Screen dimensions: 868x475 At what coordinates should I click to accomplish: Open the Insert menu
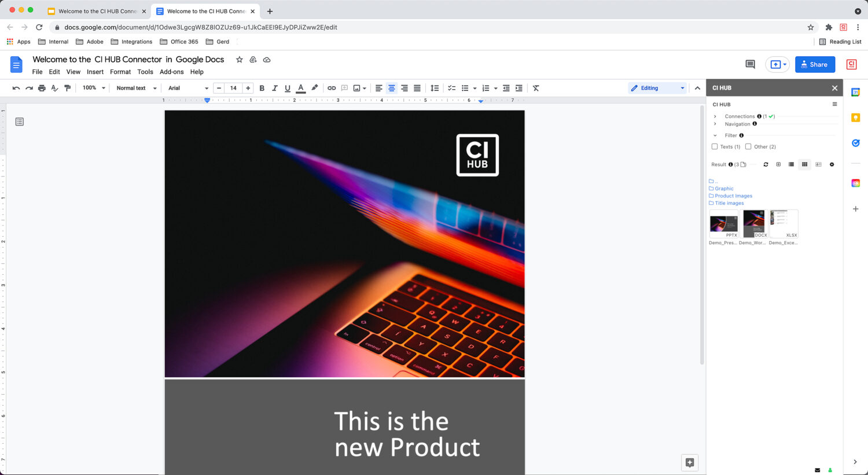(x=95, y=72)
